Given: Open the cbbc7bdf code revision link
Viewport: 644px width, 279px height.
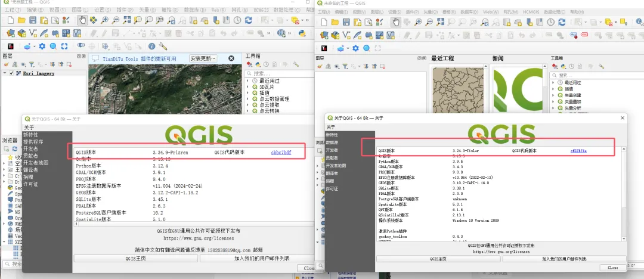Looking at the screenshot, I should pos(281,153).
